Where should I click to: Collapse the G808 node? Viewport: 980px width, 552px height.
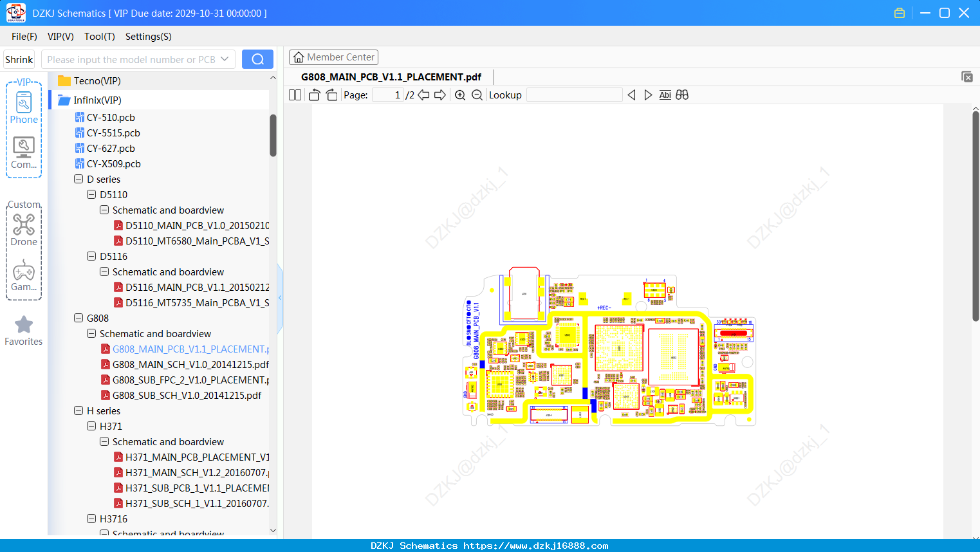[x=79, y=318]
